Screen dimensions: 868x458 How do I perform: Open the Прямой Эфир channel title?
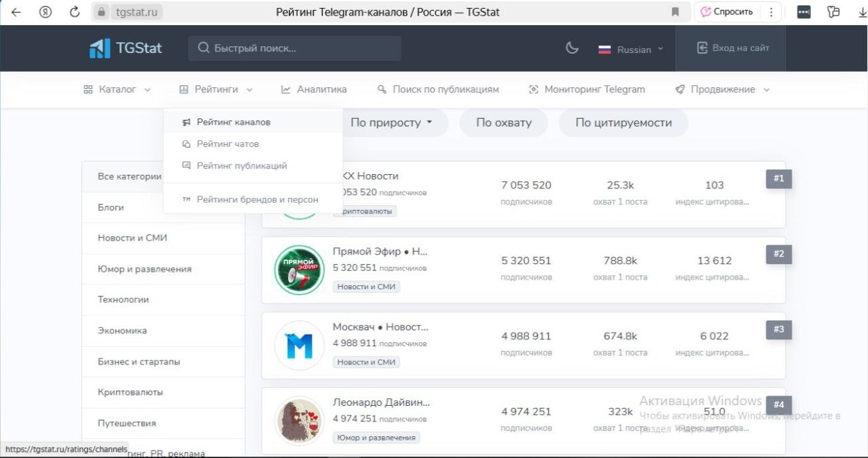pos(380,251)
